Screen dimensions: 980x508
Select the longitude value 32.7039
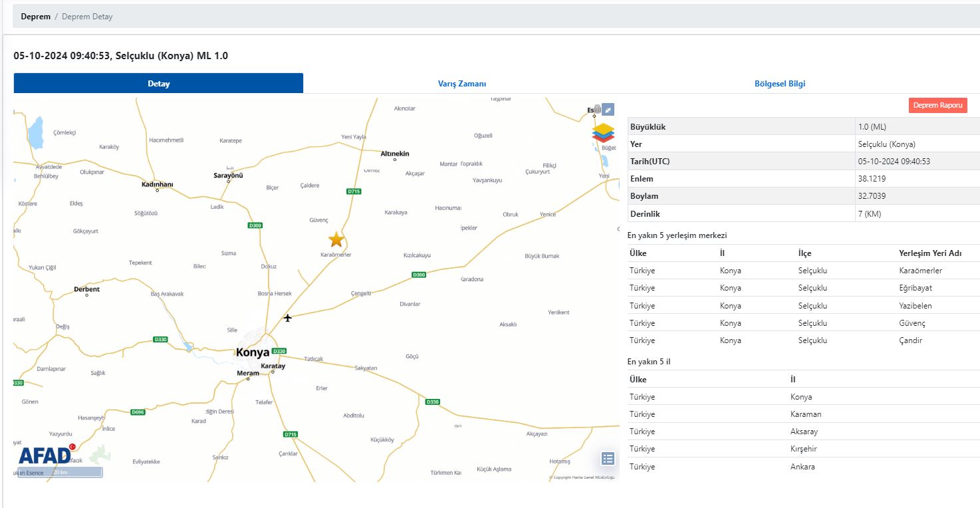tap(872, 196)
